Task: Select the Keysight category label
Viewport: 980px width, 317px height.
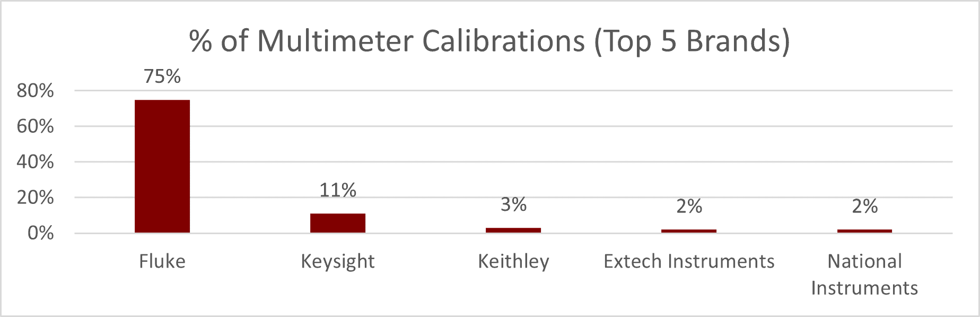Action: coord(338,261)
